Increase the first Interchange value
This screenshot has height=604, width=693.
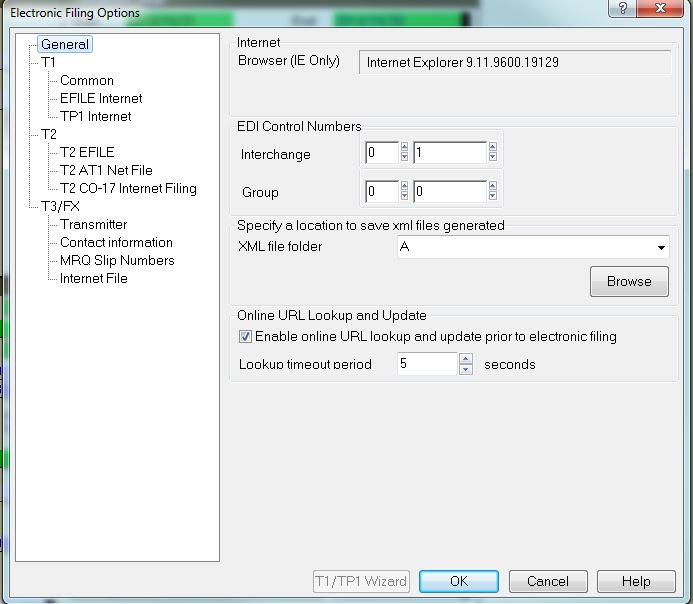click(404, 147)
